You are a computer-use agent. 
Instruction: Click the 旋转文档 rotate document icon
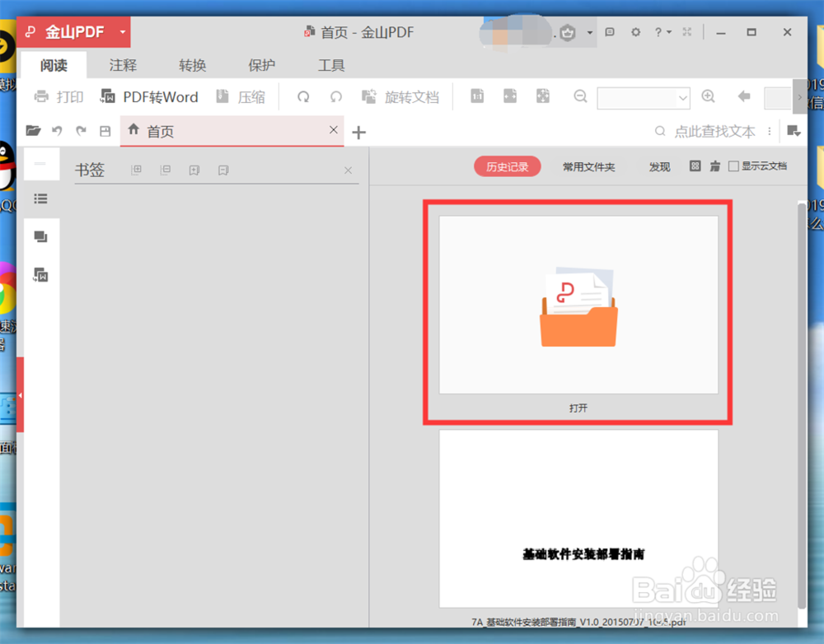point(369,96)
